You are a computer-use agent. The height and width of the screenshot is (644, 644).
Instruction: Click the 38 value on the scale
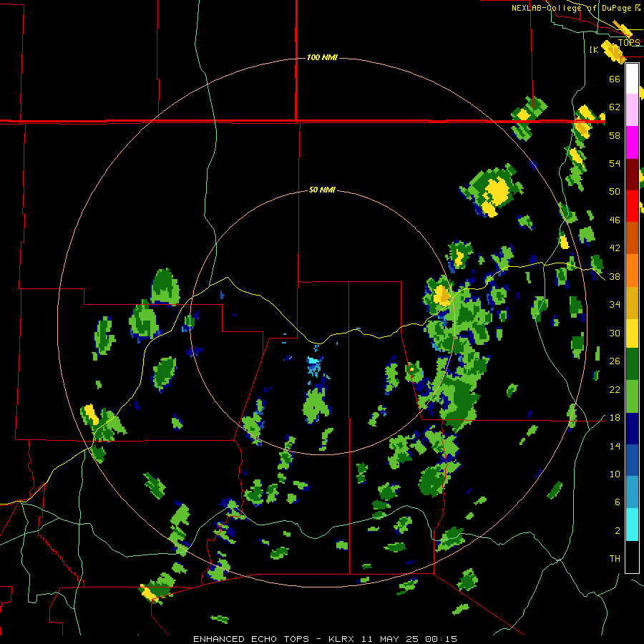[x=615, y=277]
